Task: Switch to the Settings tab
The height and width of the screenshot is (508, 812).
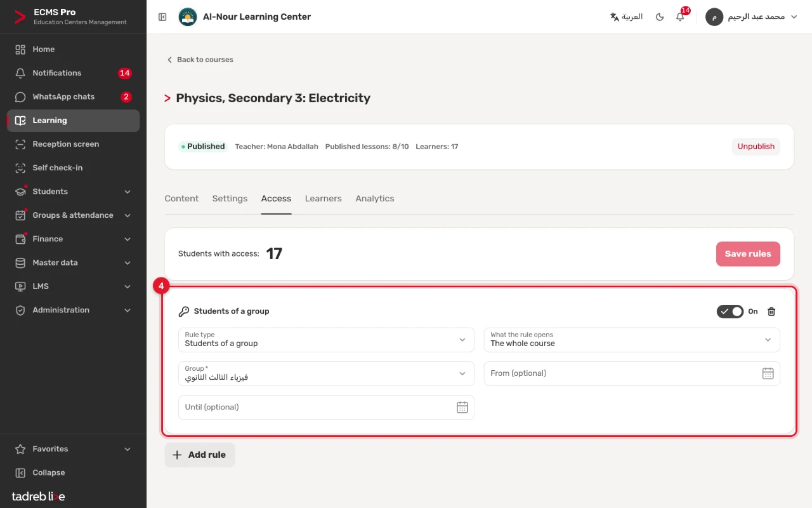Action: (x=230, y=199)
